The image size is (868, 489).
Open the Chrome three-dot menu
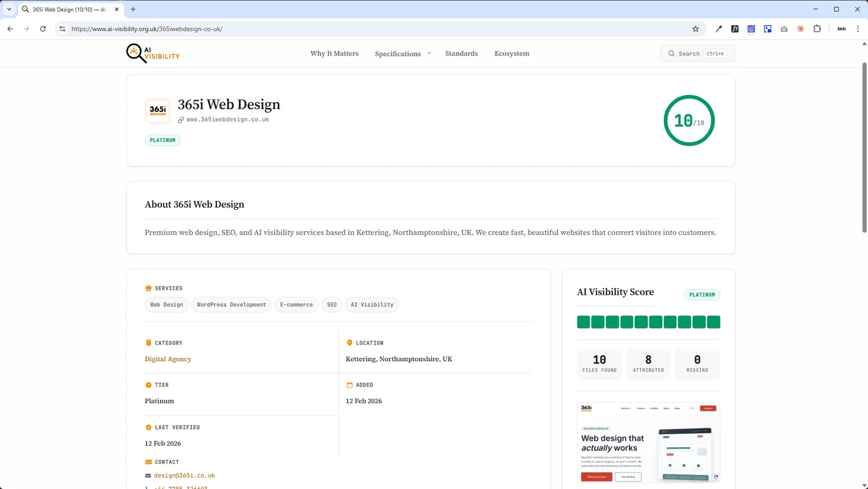[x=858, y=29]
